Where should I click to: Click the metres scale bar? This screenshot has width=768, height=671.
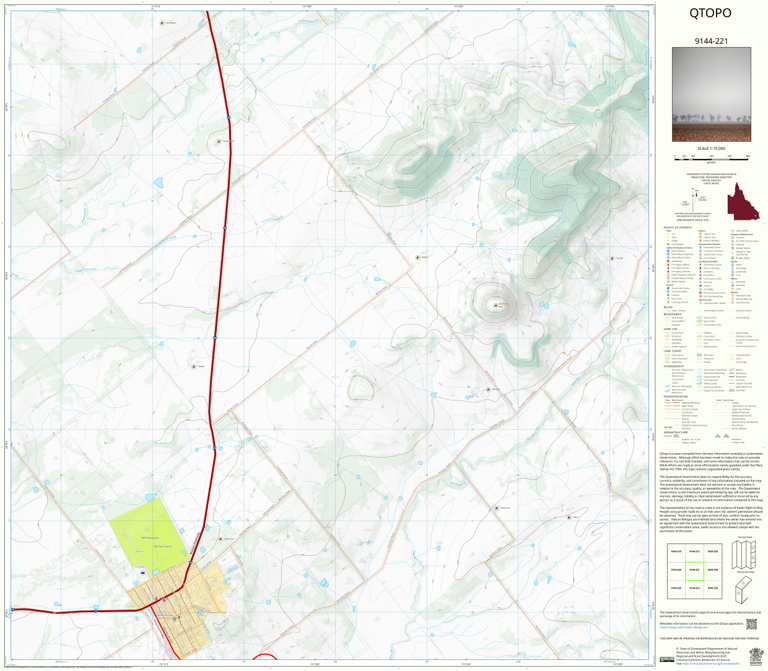click(x=711, y=157)
